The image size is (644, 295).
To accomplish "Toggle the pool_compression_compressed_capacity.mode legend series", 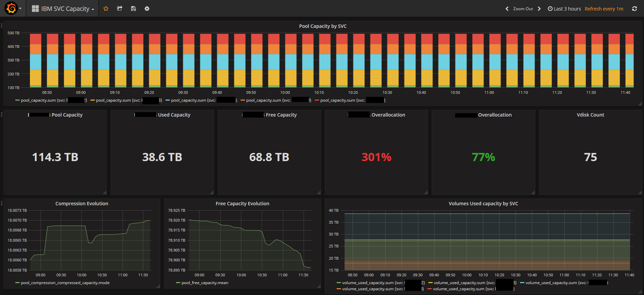I will point(65,283).
